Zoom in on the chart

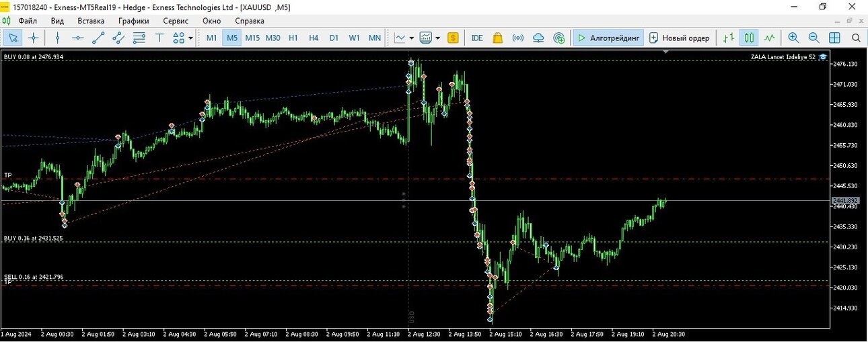tap(794, 38)
